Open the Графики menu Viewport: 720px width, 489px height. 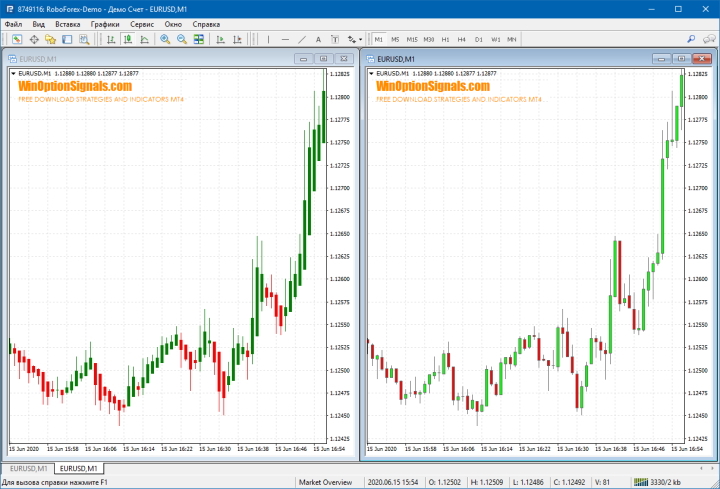pyautogui.click(x=104, y=23)
